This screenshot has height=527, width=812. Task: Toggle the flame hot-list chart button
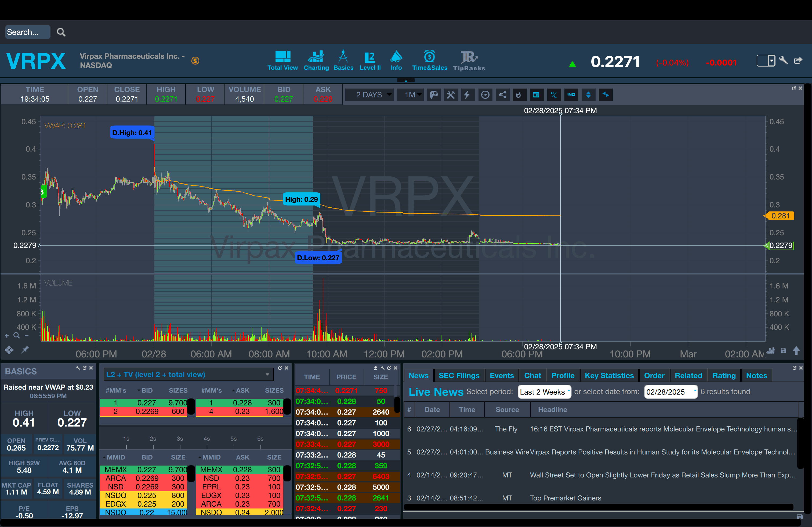click(x=519, y=95)
